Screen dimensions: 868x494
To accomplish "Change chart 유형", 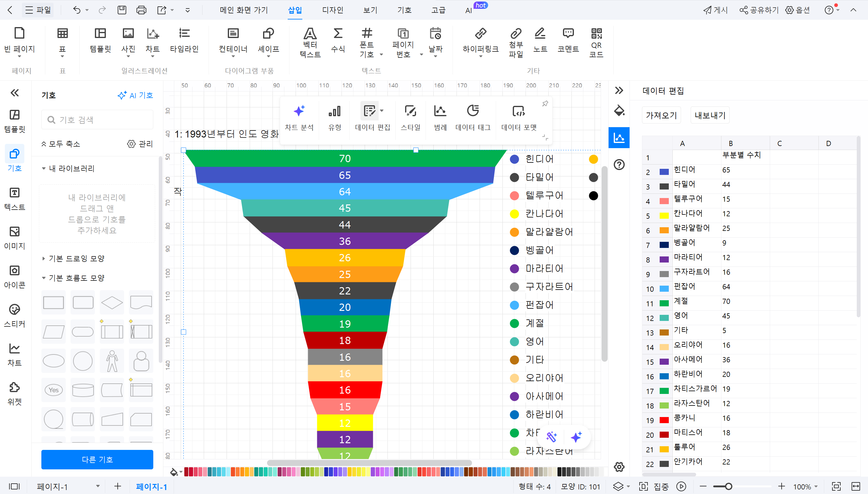I will click(335, 118).
